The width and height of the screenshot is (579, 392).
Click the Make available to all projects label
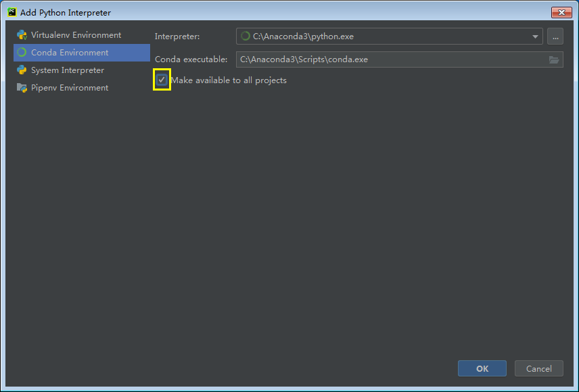[229, 80]
